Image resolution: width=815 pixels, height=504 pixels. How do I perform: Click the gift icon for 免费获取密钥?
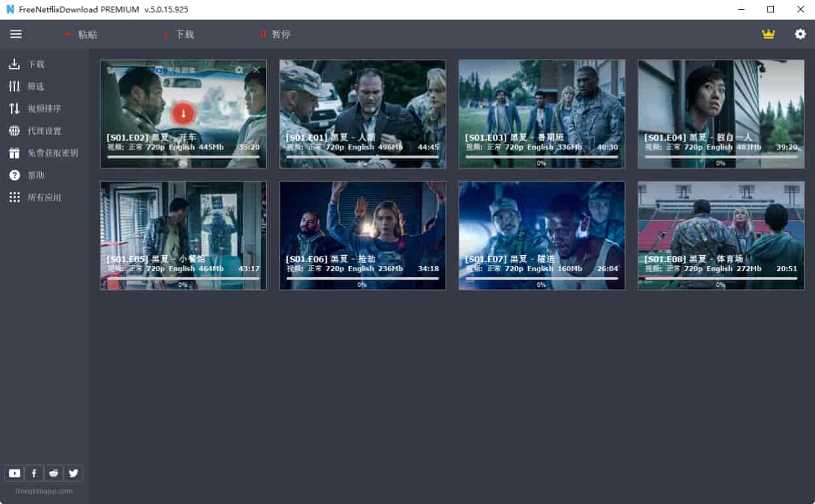pos(14,153)
